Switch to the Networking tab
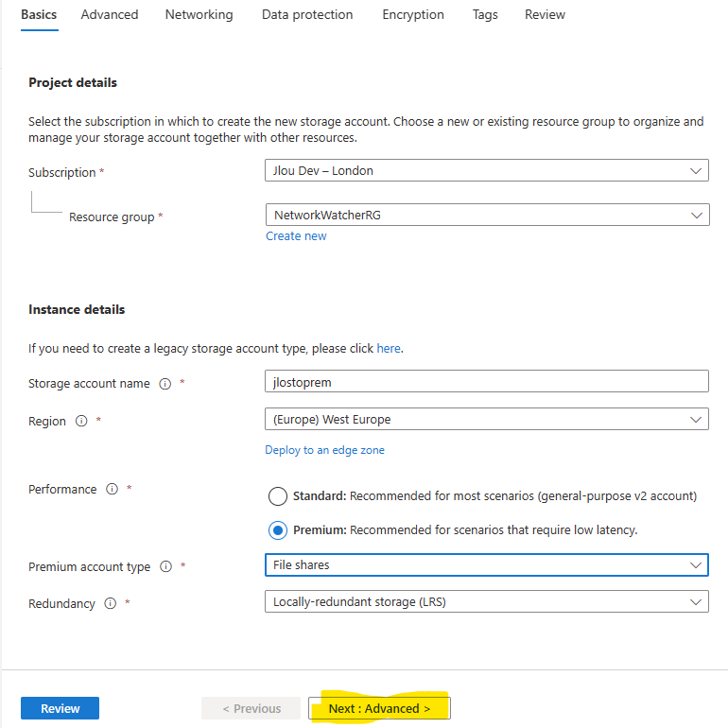This screenshot has width=728, height=728. [x=199, y=15]
